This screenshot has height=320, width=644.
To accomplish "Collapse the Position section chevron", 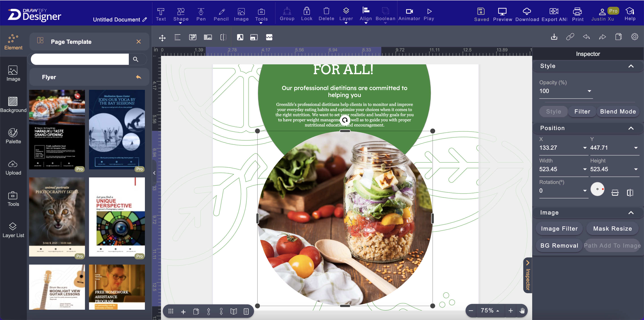I will 631,128.
